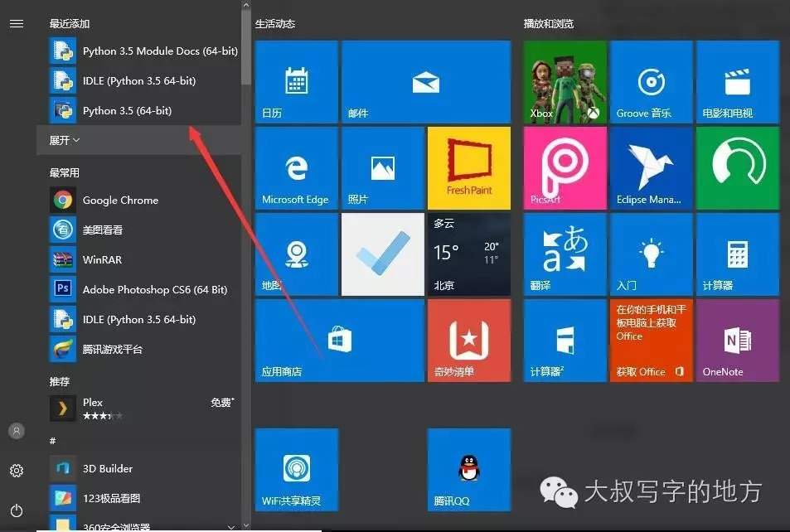The width and height of the screenshot is (790, 532).
Task: Open the 应用商店 store tile
Action: coord(340,341)
